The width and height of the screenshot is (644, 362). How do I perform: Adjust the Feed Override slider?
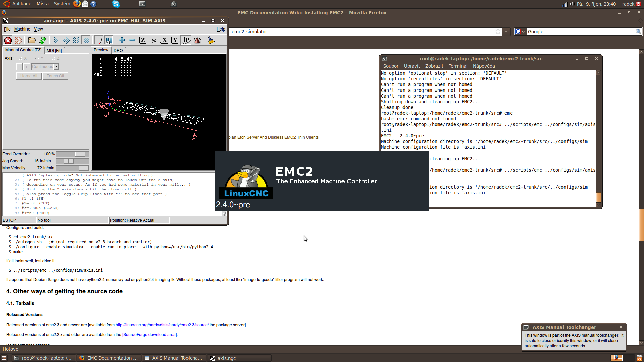pyautogui.click(x=80, y=154)
